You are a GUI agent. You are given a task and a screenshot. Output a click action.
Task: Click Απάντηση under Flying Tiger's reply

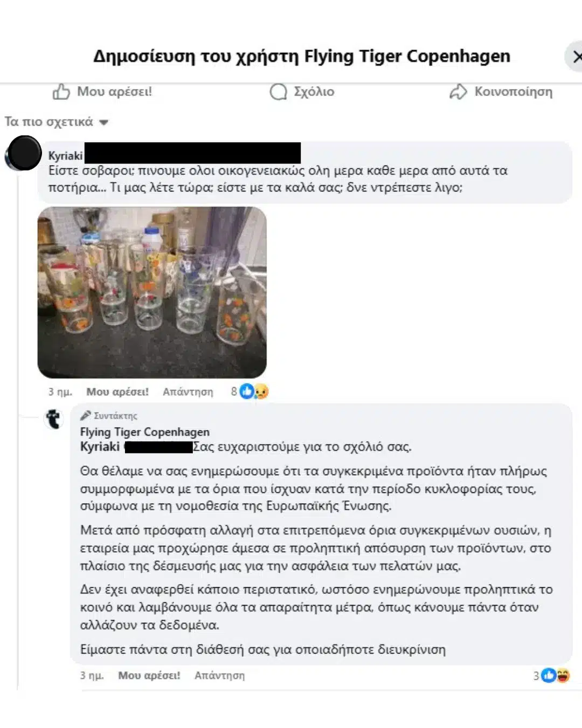click(220, 676)
